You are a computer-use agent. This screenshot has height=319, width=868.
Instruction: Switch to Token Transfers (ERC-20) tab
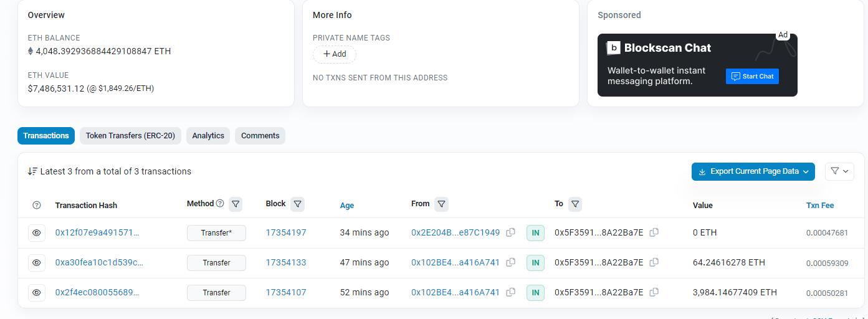130,136
